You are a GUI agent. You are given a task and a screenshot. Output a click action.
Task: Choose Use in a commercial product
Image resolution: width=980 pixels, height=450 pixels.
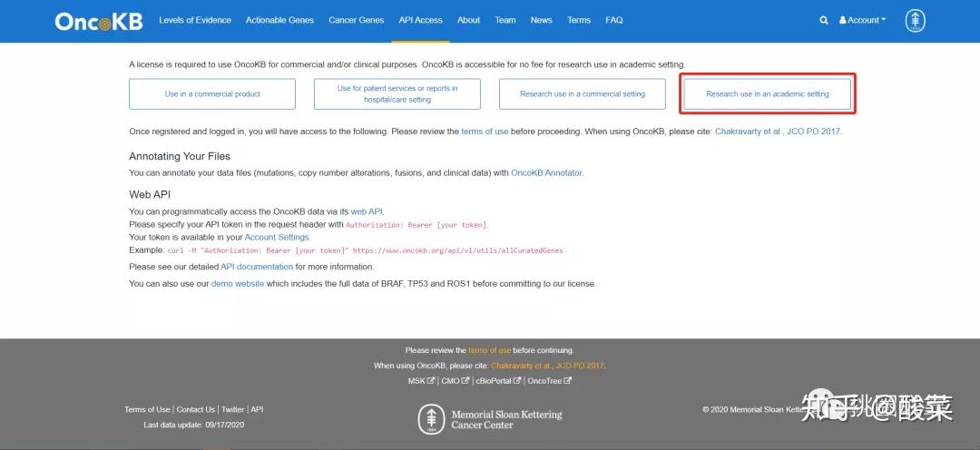212,93
